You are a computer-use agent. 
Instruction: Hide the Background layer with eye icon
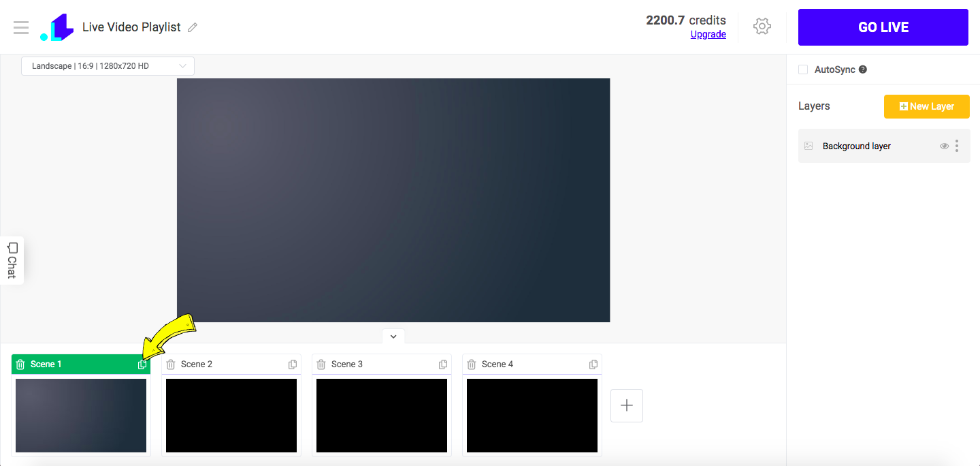[x=944, y=146]
